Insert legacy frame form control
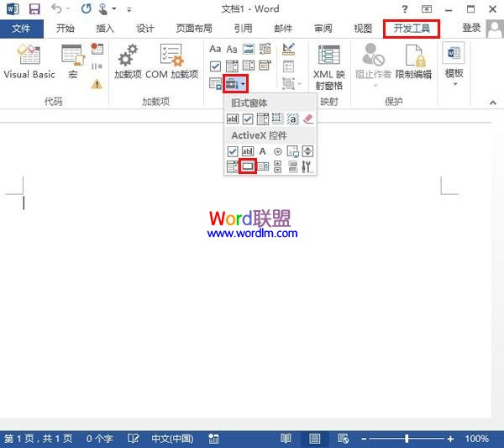This screenshot has height=448, width=504. pyautogui.click(x=278, y=119)
